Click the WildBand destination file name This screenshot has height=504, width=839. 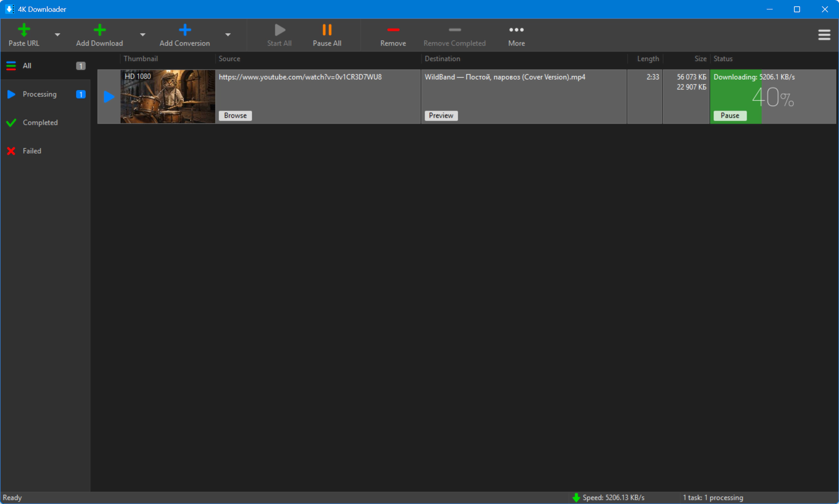(x=505, y=77)
